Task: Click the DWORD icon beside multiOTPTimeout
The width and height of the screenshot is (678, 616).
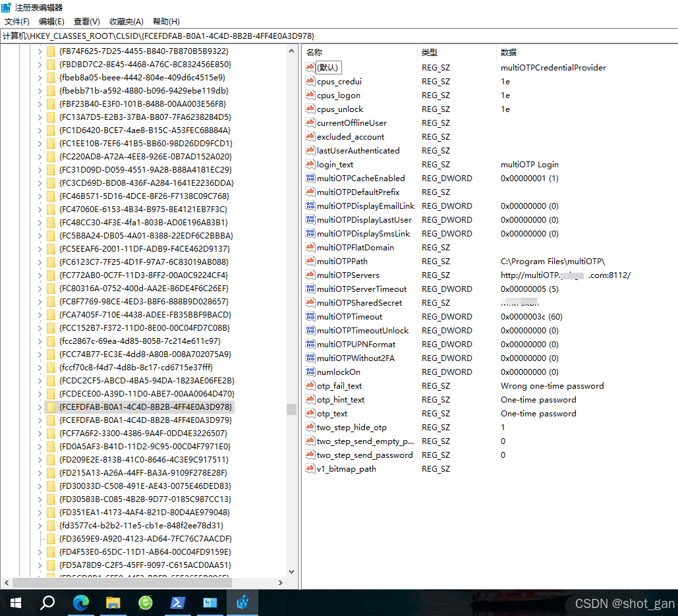Action: coord(310,316)
